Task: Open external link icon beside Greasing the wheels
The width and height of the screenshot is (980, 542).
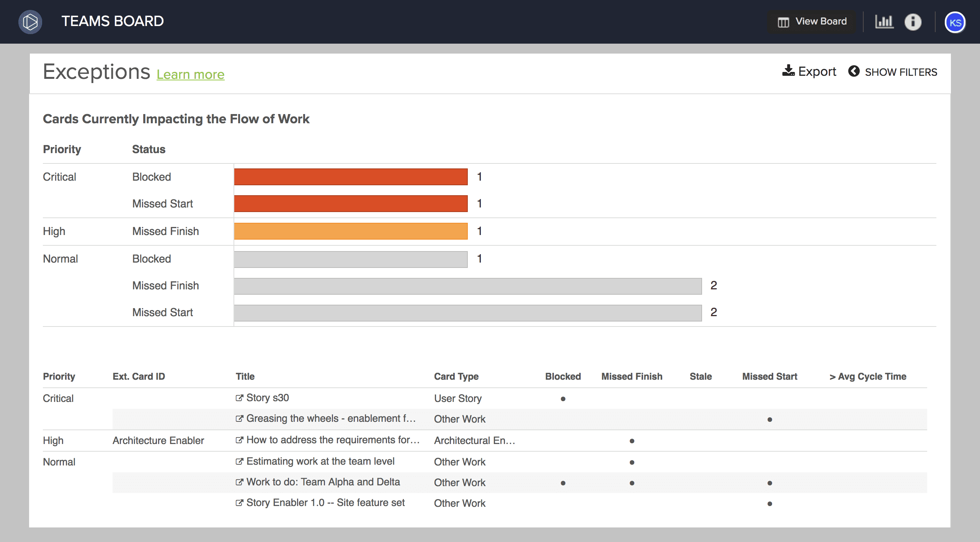Action: 239,419
